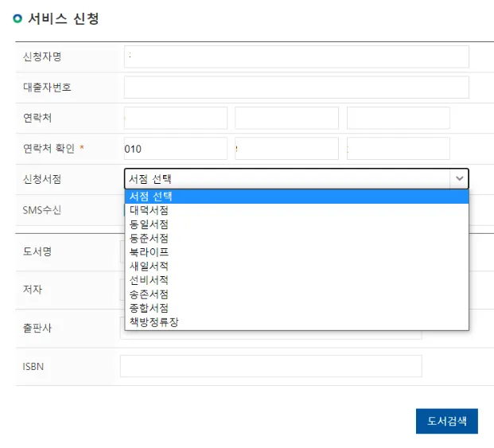The width and height of the screenshot is (494, 448).
Task: Click the 신청자명 input field
Action: 296,56
